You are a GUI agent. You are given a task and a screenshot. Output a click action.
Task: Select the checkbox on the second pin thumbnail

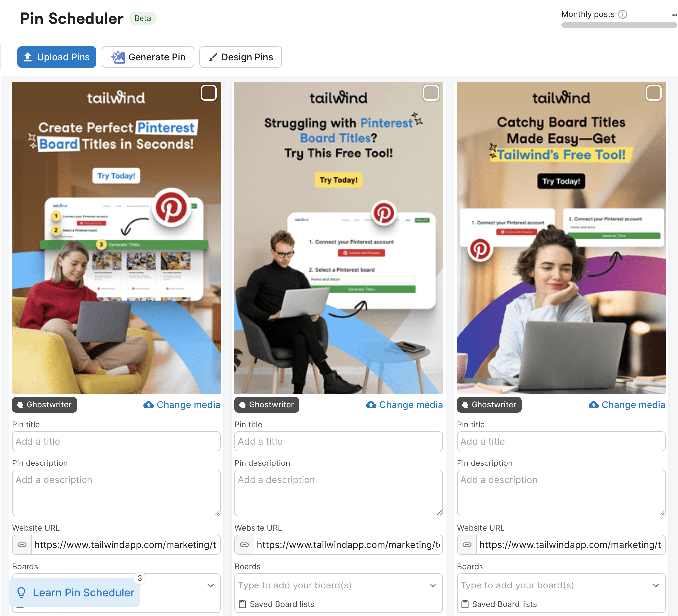(431, 93)
